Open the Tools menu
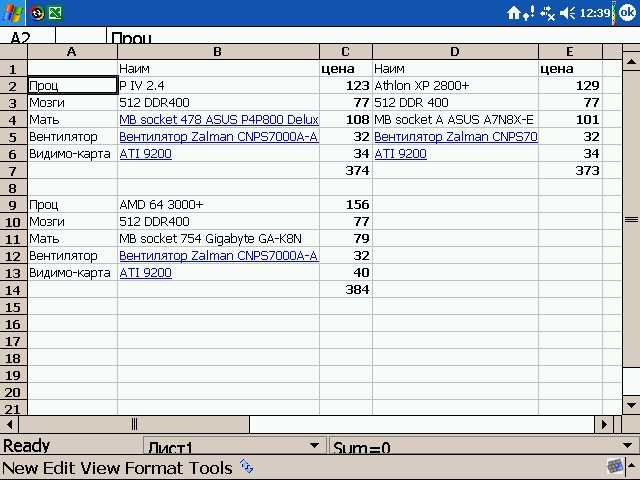This screenshot has height=480, width=640. 211,468
